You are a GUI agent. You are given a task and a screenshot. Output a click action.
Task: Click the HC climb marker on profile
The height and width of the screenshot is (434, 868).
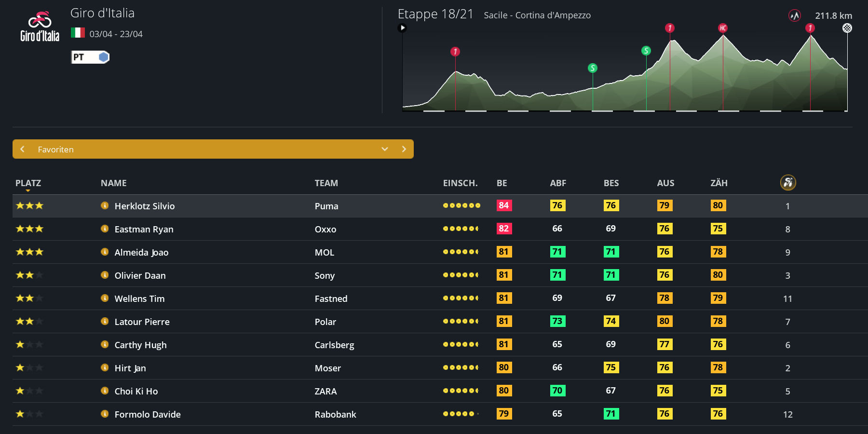pyautogui.click(x=722, y=28)
